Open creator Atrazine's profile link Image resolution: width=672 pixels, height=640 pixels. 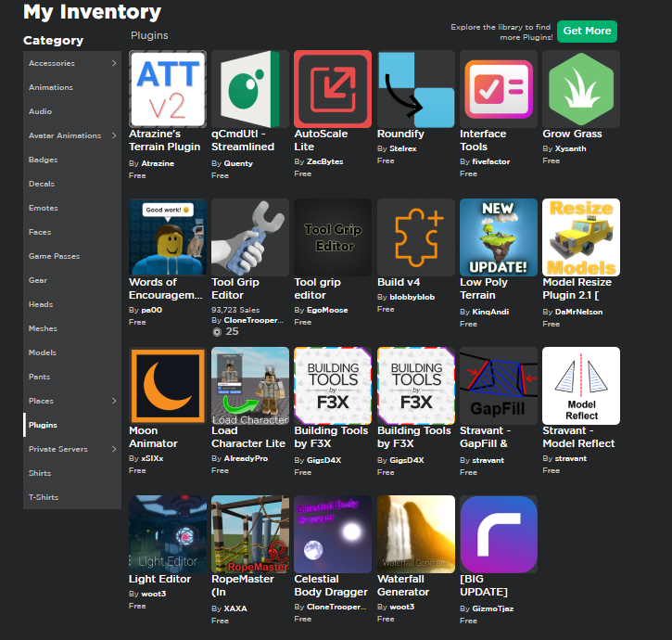(158, 163)
